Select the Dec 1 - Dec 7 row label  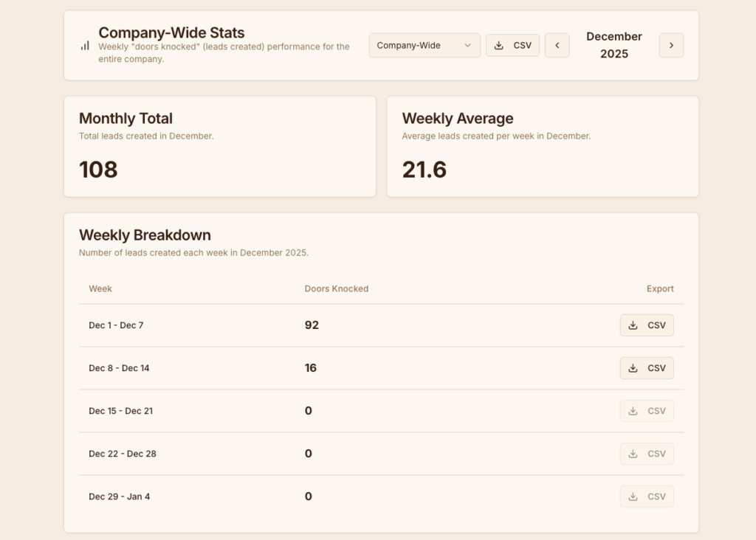[116, 325]
